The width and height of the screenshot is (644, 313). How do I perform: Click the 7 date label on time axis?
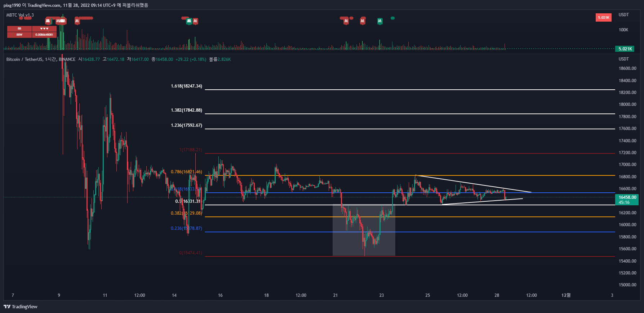(x=13, y=295)
